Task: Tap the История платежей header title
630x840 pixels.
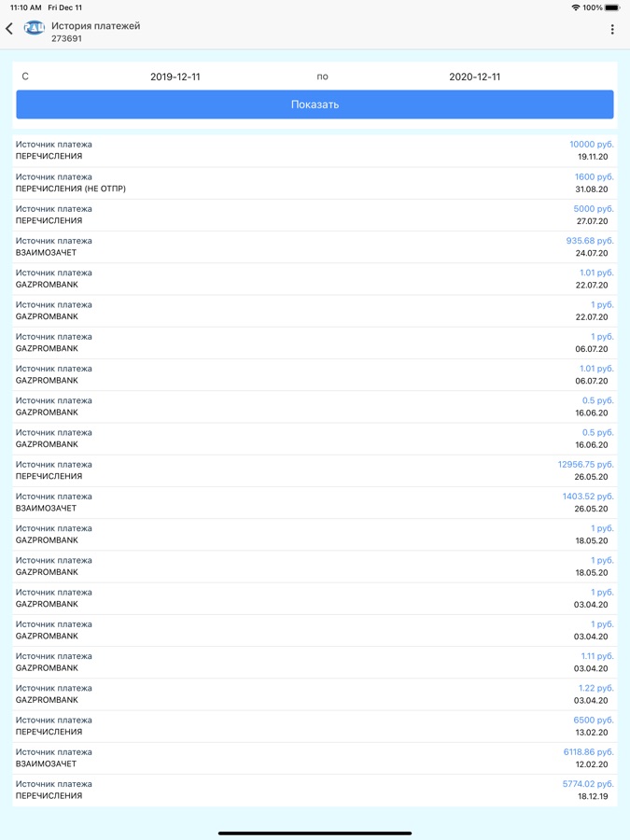Action: (96, 26)
